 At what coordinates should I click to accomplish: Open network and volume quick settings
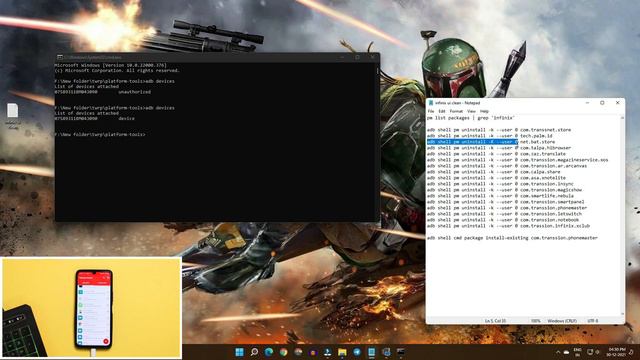point(593,352)
